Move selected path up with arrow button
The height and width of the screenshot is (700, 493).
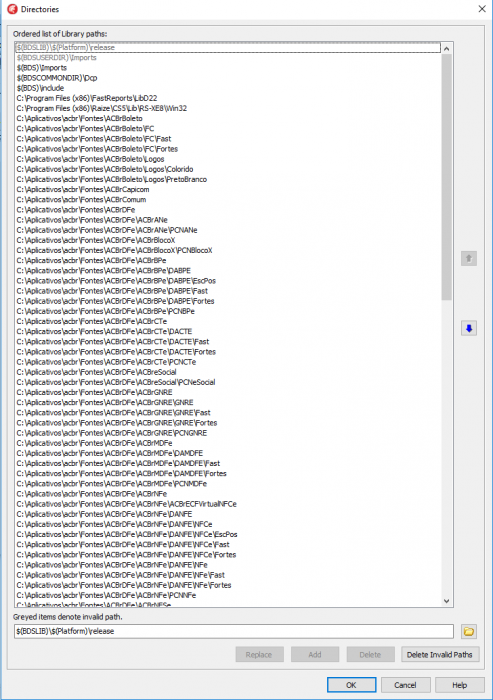click(x=468, y=258)
